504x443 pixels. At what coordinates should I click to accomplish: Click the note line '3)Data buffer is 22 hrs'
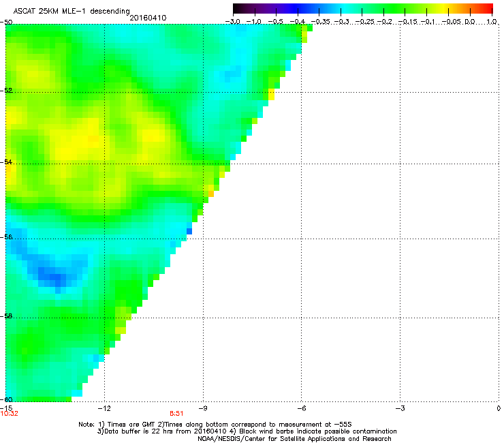pos(247,431)
